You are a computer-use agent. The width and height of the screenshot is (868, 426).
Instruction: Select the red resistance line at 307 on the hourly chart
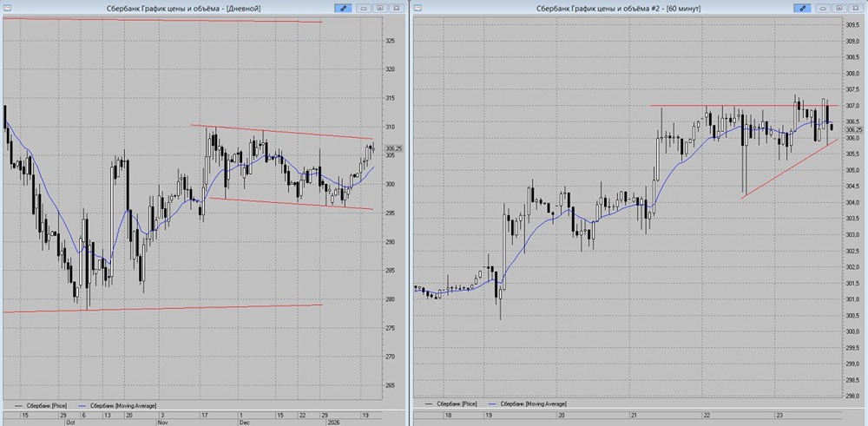coord(746,105)
